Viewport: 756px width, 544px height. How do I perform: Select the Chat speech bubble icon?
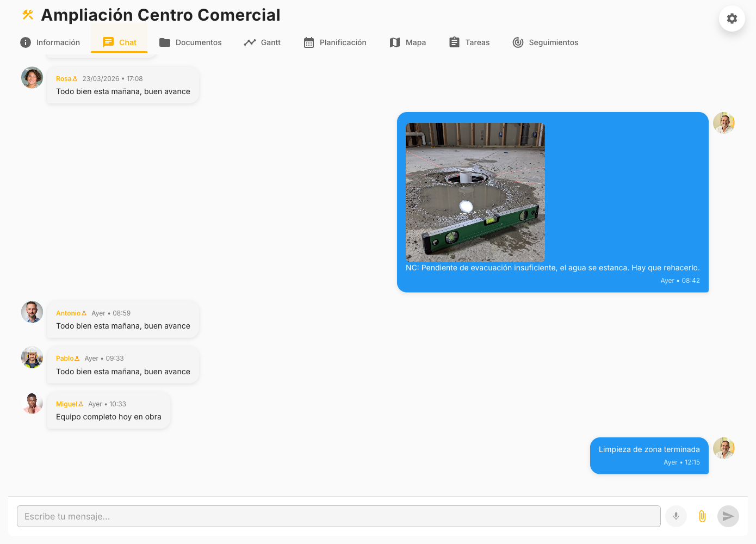pyautogui.click(x=109, y=42)
